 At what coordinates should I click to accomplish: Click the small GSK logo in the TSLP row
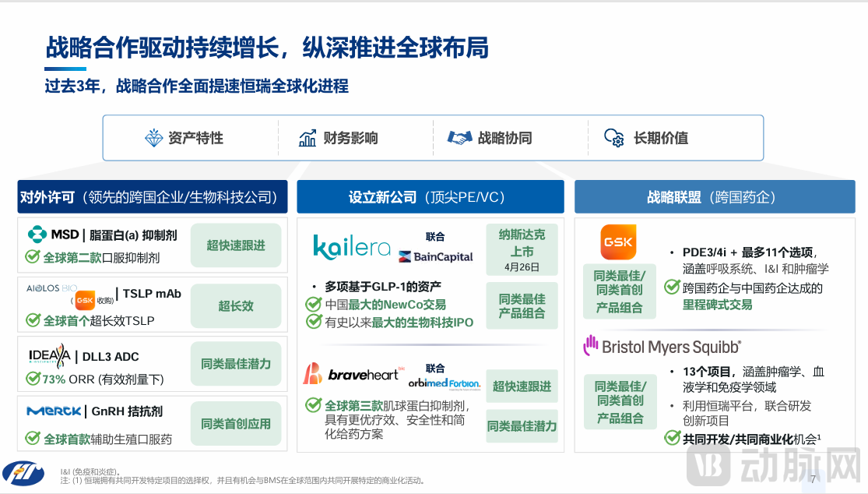tap(85, 300)
